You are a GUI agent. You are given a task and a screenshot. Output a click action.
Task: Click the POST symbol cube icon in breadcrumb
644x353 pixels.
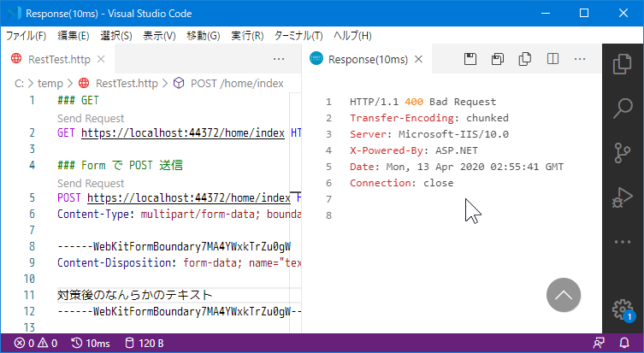coord(179,83)
